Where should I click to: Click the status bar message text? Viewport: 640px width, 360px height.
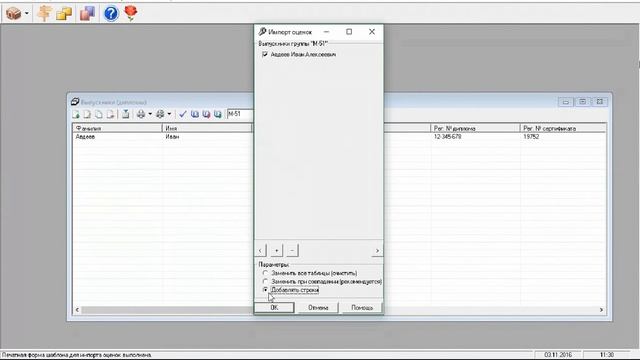[x=76, y=355]
